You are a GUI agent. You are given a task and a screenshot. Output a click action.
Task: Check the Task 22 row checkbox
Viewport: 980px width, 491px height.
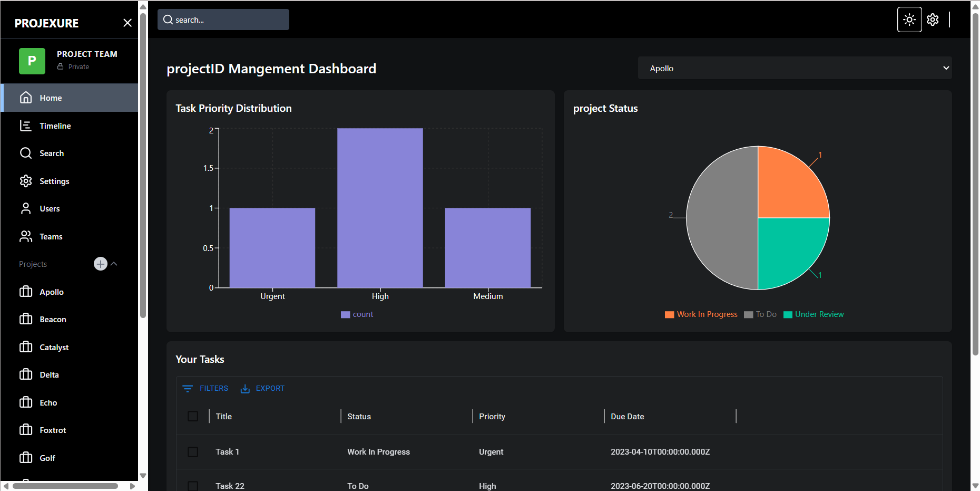tap(193, 486)
